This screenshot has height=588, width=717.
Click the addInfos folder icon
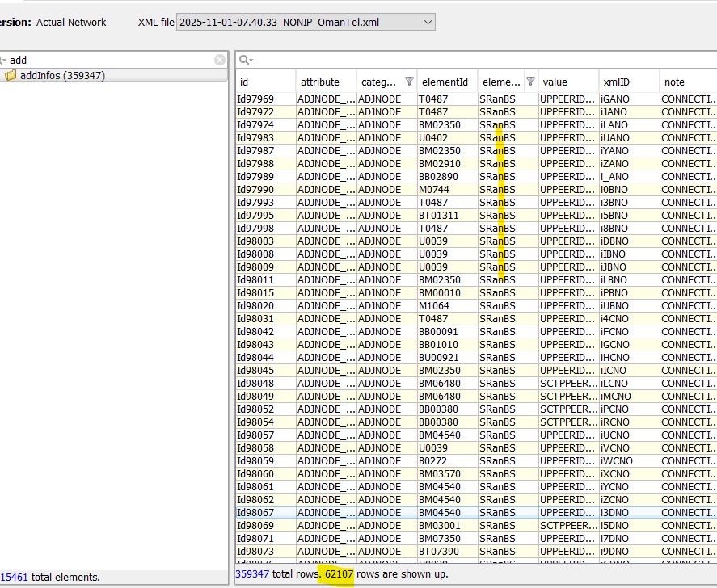[11, 75]
